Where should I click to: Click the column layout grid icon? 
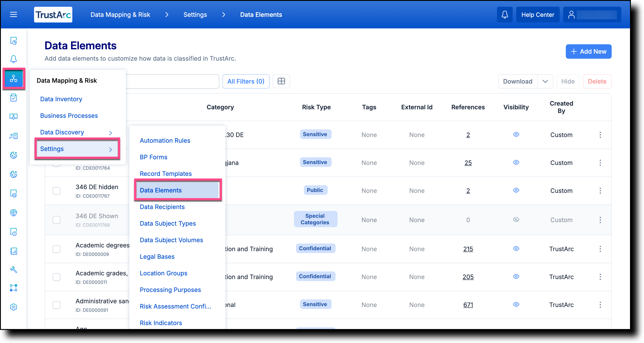coord(281,81)
